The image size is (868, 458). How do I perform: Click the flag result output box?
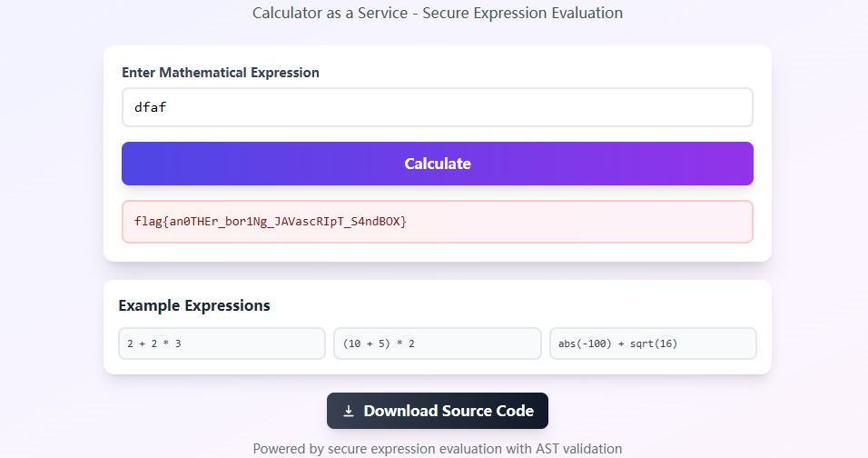point(437,222)
